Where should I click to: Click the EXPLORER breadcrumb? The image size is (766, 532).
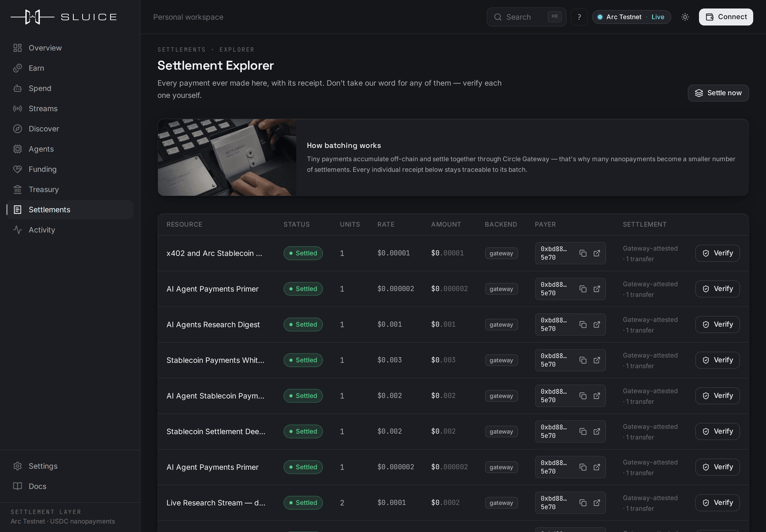pyautogui.click(x=237, y=50)
